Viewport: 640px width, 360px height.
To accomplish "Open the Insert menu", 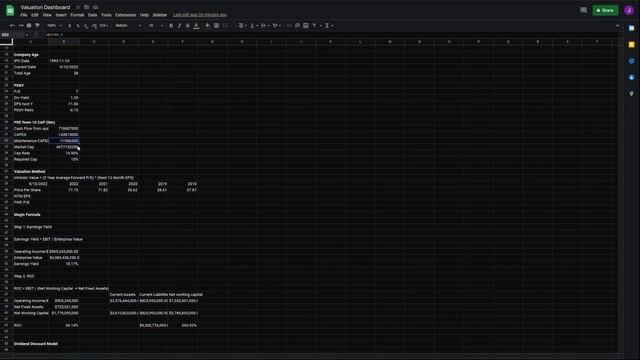I will pyautogui.click(x=61, y=15).
